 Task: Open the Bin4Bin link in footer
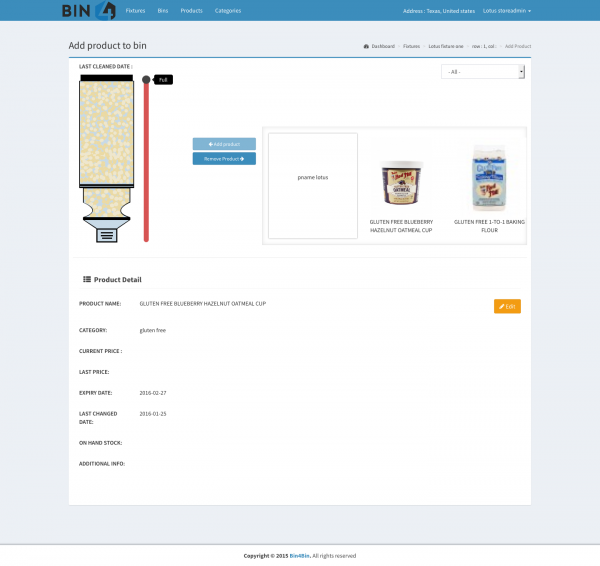pos(300,555)
